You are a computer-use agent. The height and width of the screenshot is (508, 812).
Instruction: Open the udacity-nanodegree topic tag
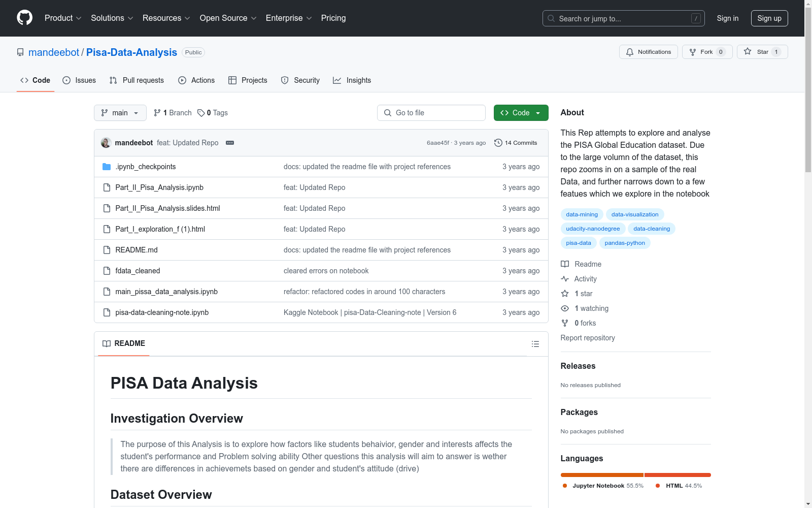593,229
